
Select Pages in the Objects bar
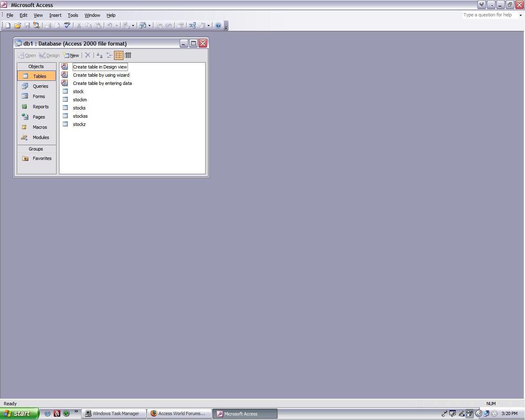(x=37, y=117)
